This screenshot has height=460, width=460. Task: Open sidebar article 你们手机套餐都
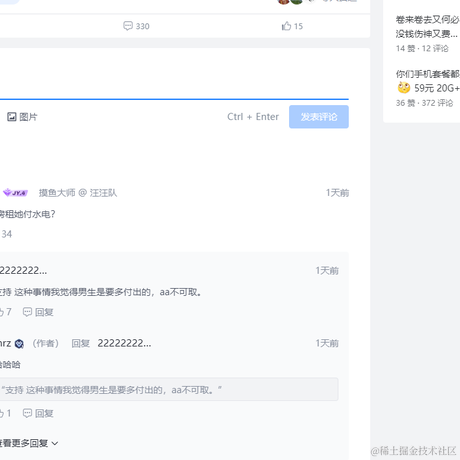click(428, 74)
